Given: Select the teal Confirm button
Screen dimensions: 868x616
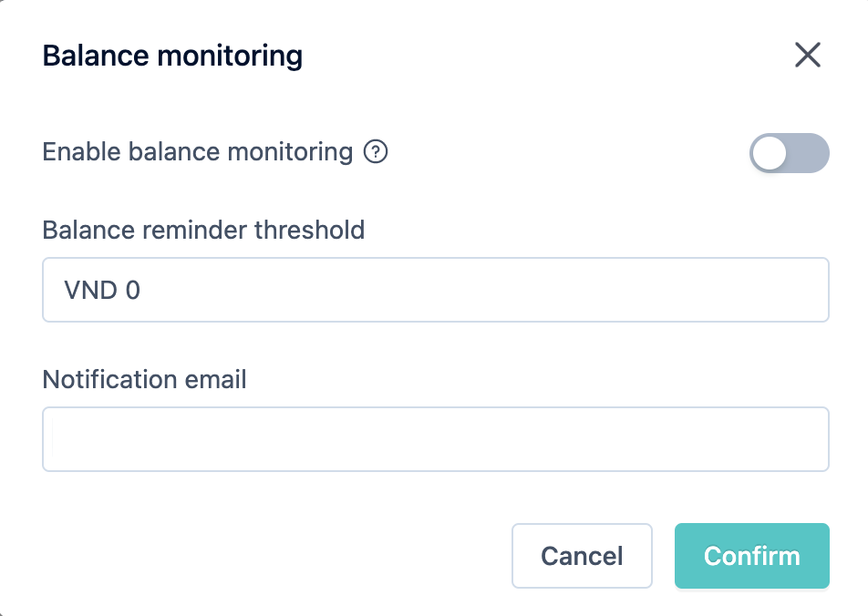Looking at the screenshot, I should 751,556.
